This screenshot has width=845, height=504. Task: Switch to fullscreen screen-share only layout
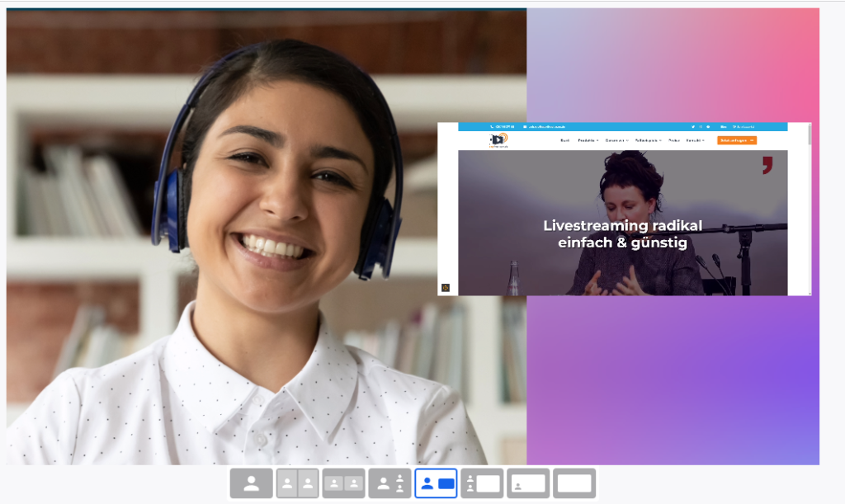point(574,483)
